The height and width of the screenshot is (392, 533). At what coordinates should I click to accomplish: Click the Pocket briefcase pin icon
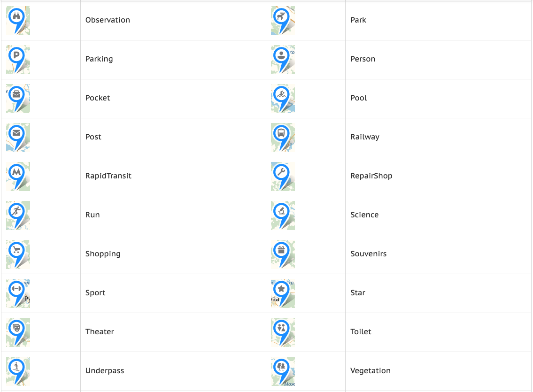pos(18,99)
